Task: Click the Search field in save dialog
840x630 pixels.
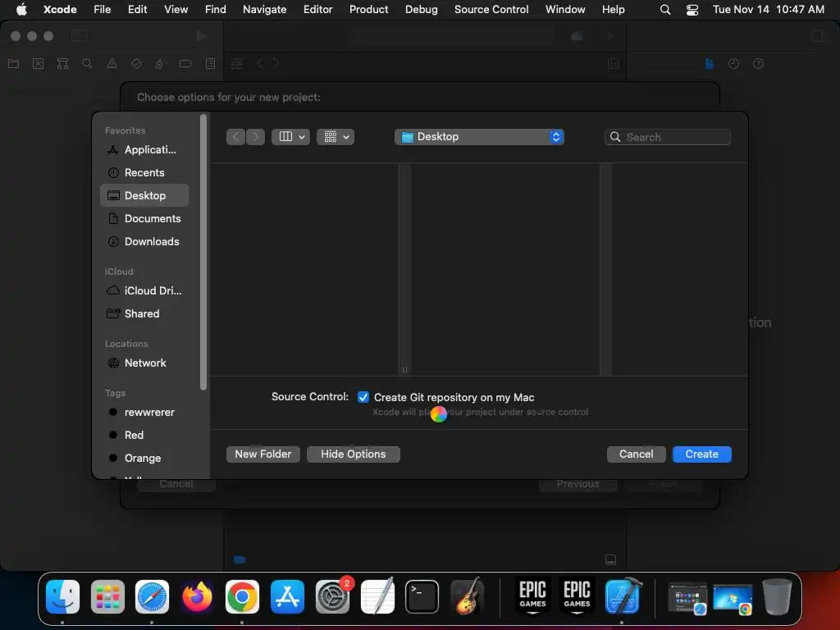Action: click(x=668, y=137)
